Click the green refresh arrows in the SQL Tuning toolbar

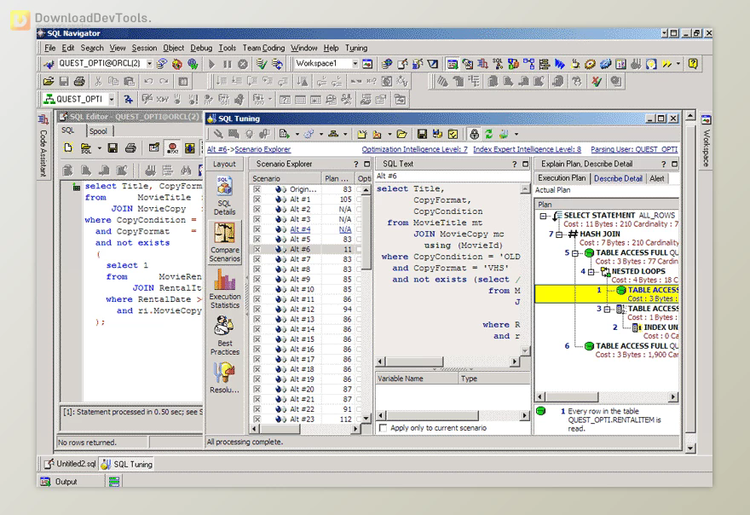pos(488,134)
